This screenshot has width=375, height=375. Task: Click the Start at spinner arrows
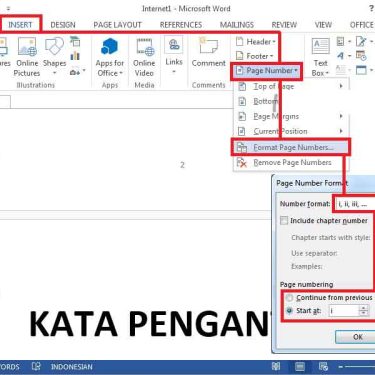364,311
